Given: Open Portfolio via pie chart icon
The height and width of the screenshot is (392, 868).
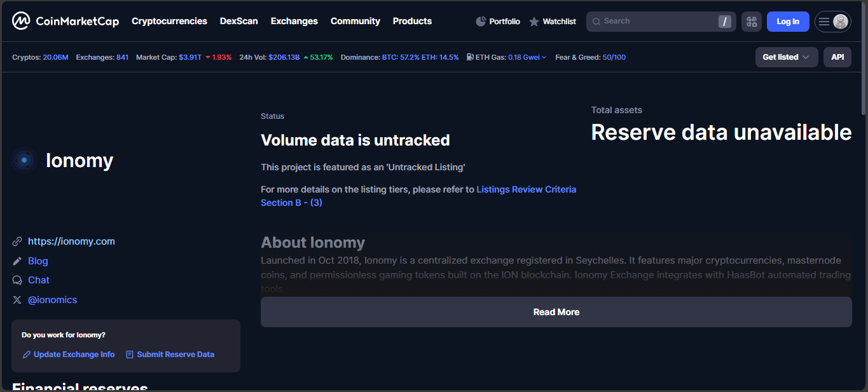Looking at the screenshot, I should (x=481, y=22).
